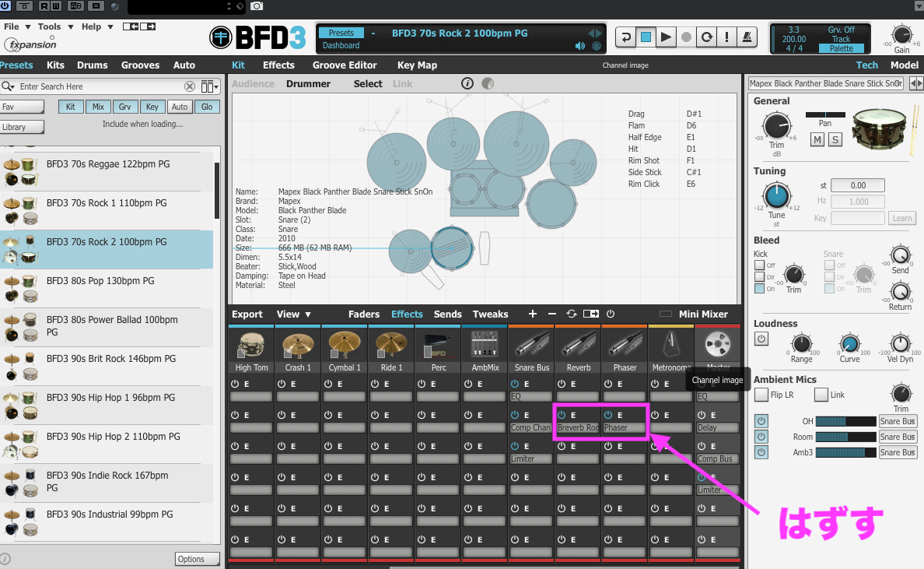Screen dimensions: 924x569
Task: Open the Room Snare Bus output dropdown
Action: [898, 437]
